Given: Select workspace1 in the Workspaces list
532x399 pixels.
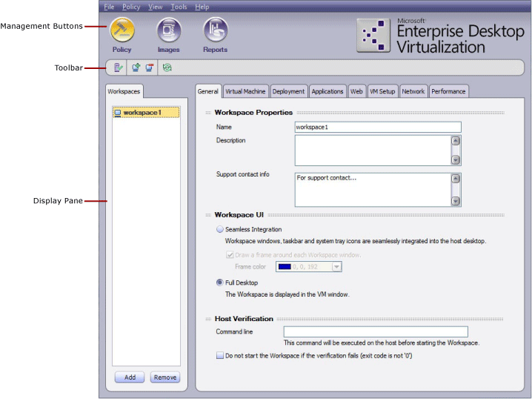Looking at the screenshot, I should point(142,113).
